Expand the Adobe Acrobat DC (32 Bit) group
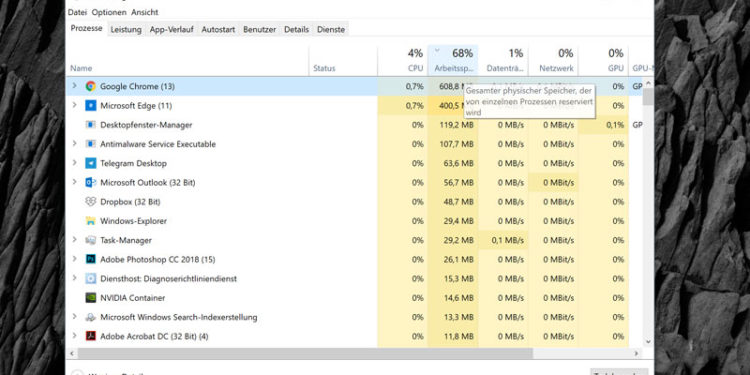Image resolution: width=750 pixels, height=375 pixels. coord(74,336)
